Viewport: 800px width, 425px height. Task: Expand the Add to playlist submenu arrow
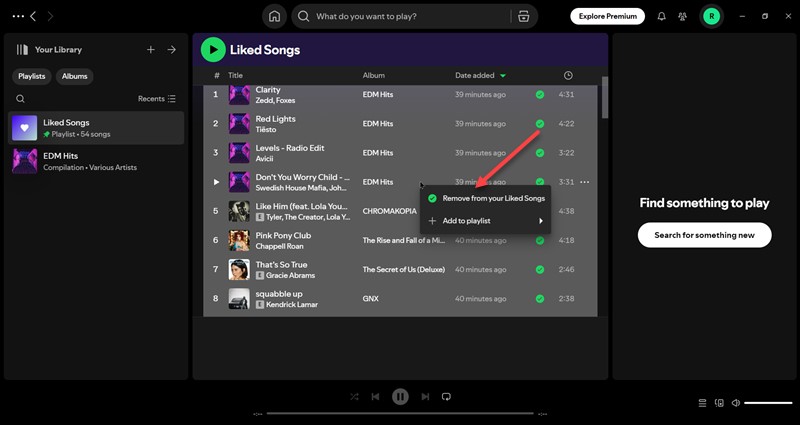tap(541, 221)
